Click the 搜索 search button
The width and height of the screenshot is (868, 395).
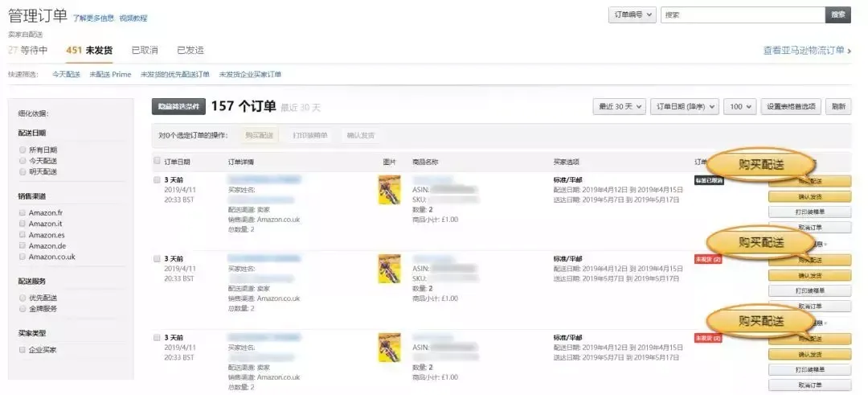click(837, 15)
